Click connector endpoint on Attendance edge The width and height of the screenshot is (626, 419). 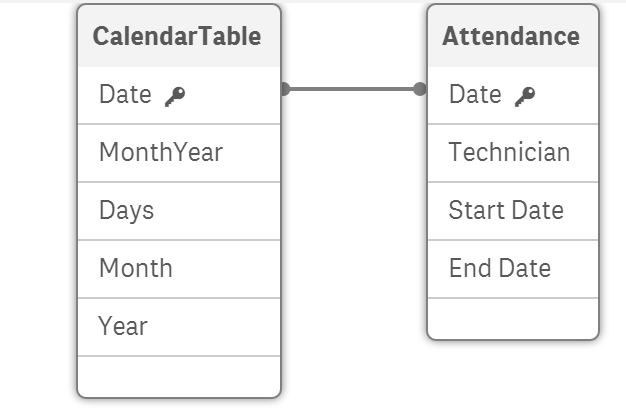420,89
